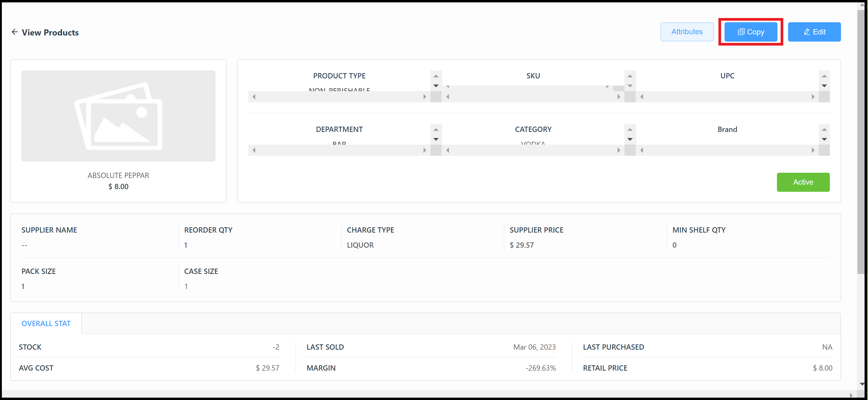Click down arrow in Brand field

pos(824,139)
